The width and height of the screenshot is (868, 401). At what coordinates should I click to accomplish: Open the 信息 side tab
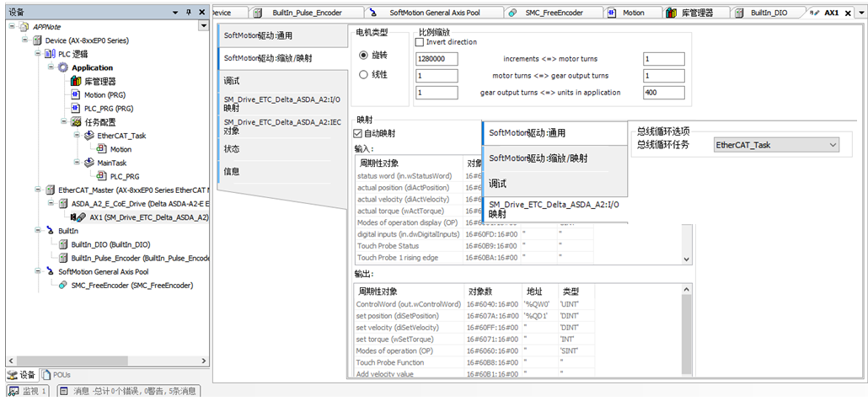point(282,172)
